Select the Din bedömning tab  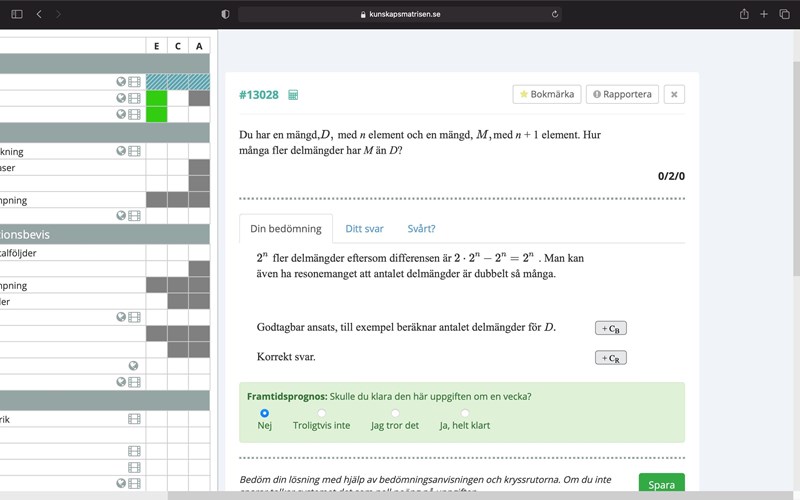click(x=285, y=228)
